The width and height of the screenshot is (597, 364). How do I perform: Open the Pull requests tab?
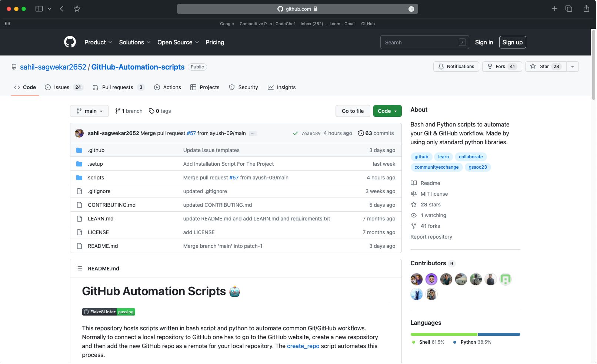click(119, 87)
